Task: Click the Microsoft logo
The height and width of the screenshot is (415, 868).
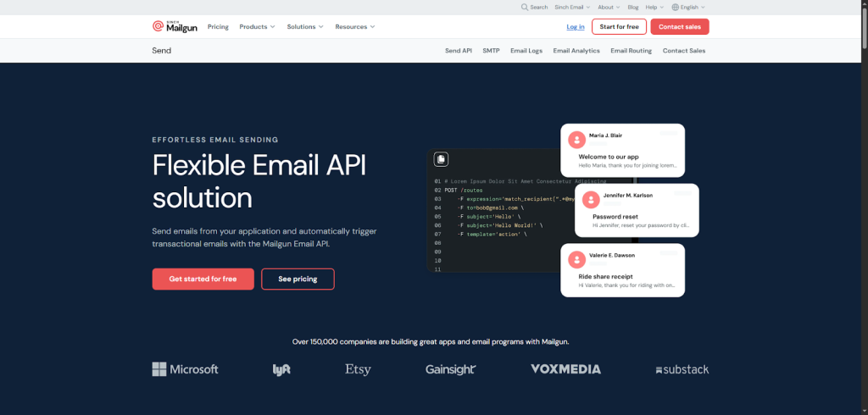Action: tap(185, 369)
